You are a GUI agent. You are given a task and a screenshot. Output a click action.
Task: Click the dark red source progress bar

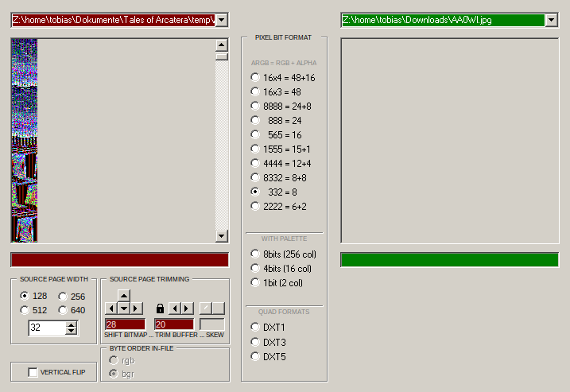(x=120, y=260)
